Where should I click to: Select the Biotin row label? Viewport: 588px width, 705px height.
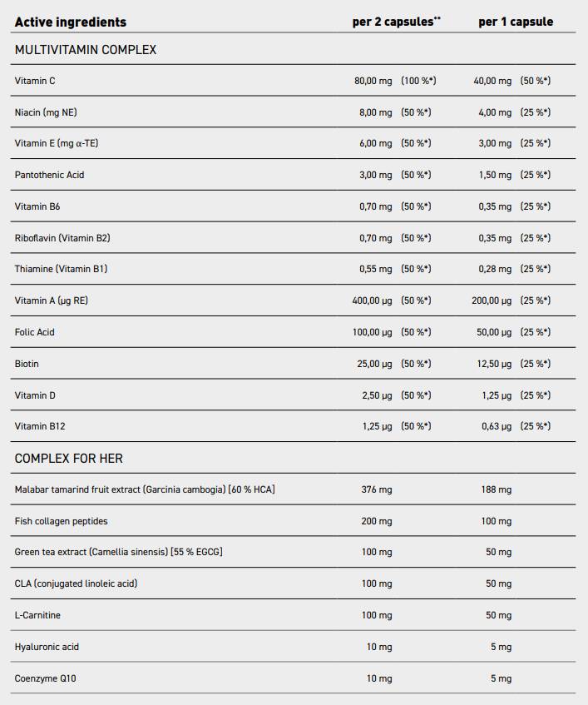(x=27, y=364)
